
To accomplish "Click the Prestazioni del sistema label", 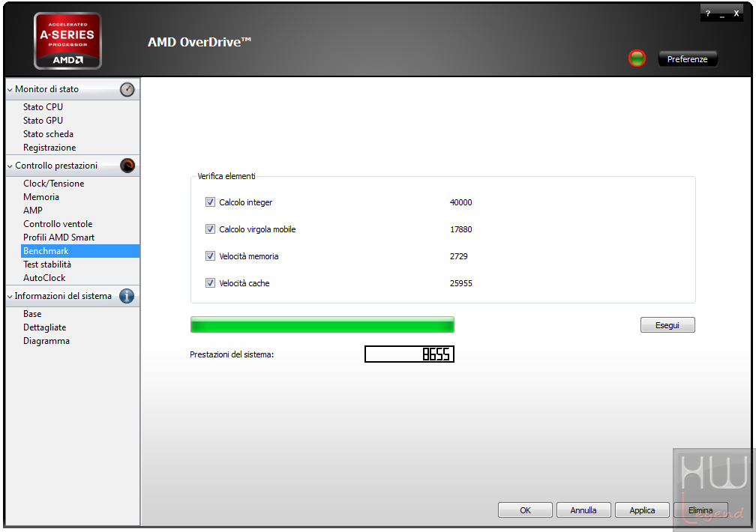I will tap(232, 354).
